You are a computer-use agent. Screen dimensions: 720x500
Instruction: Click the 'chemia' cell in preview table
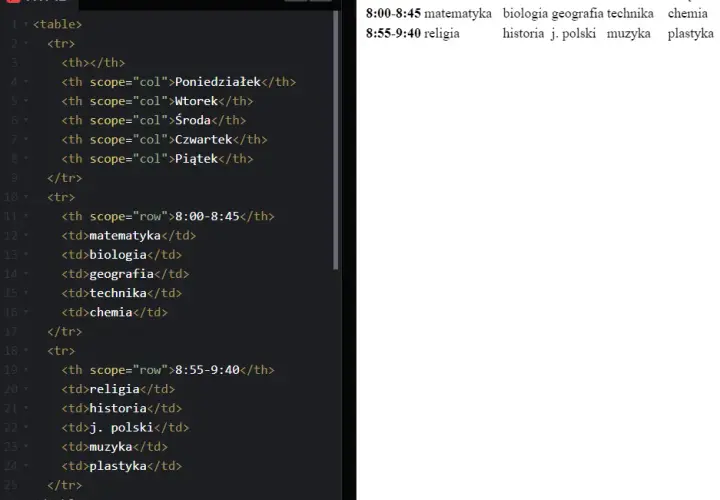point(687,13)
